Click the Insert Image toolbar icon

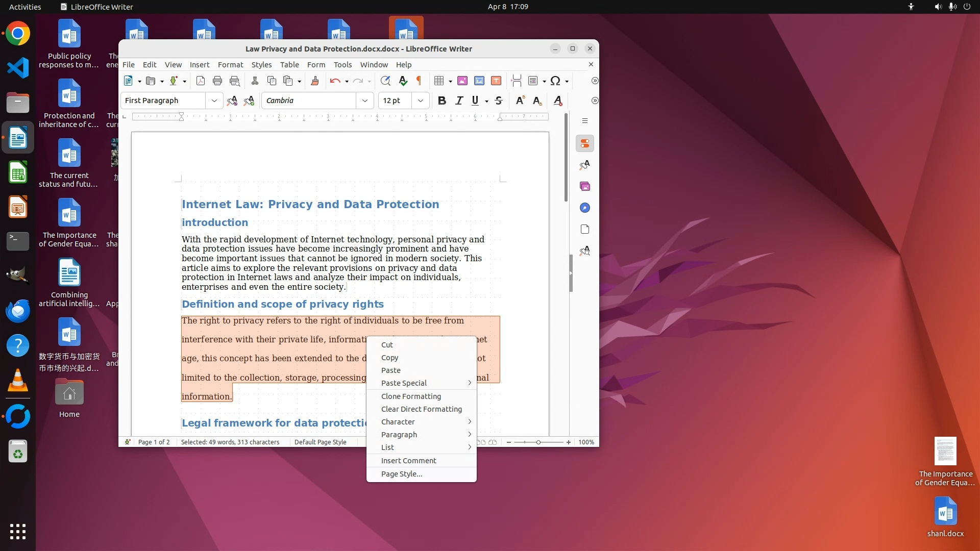coord(462,81)
